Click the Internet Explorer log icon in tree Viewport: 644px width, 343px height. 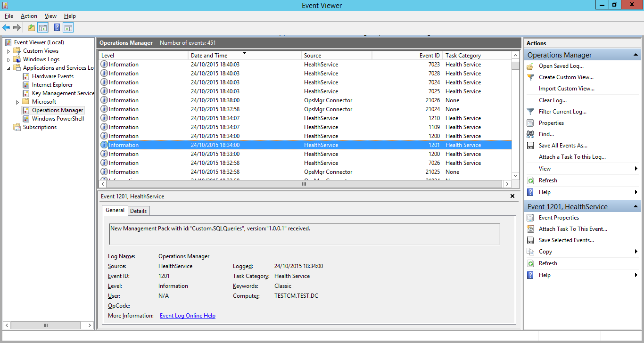pos(26,85)
